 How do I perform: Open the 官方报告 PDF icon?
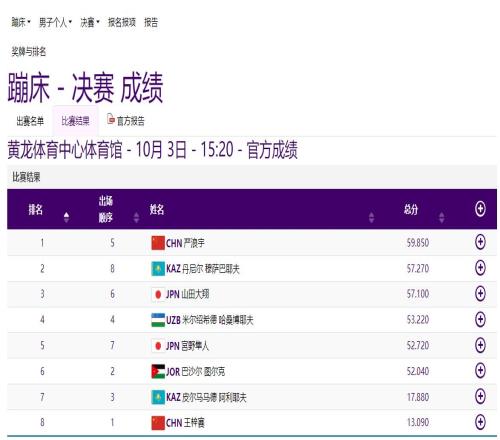111,119
